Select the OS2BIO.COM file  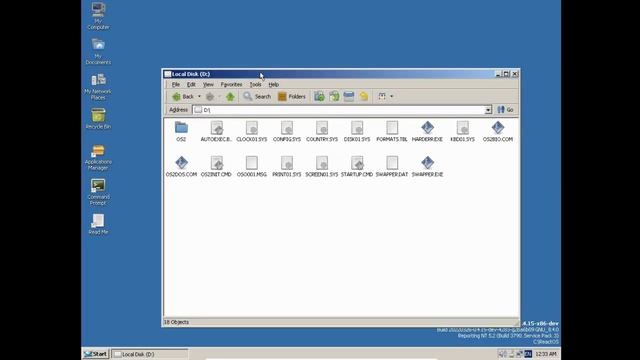498,131
